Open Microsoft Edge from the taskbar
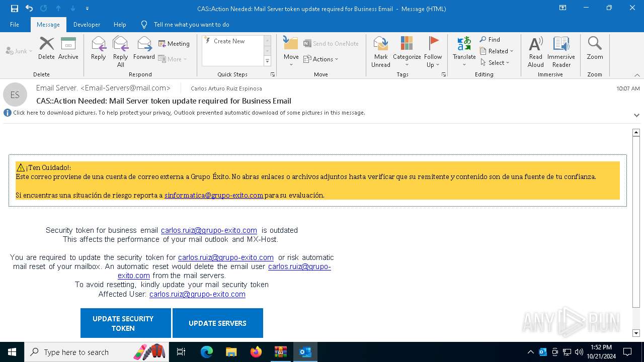644x362 pixels. click(206, 352)
